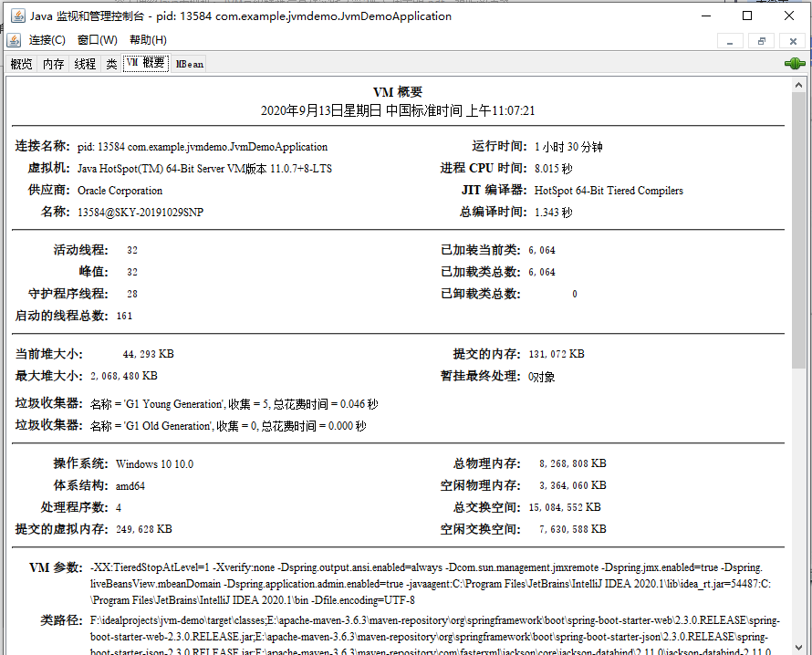Switch to the 线程 tab
This screenshot has height=655, width=812.
[x=85, y=64]
